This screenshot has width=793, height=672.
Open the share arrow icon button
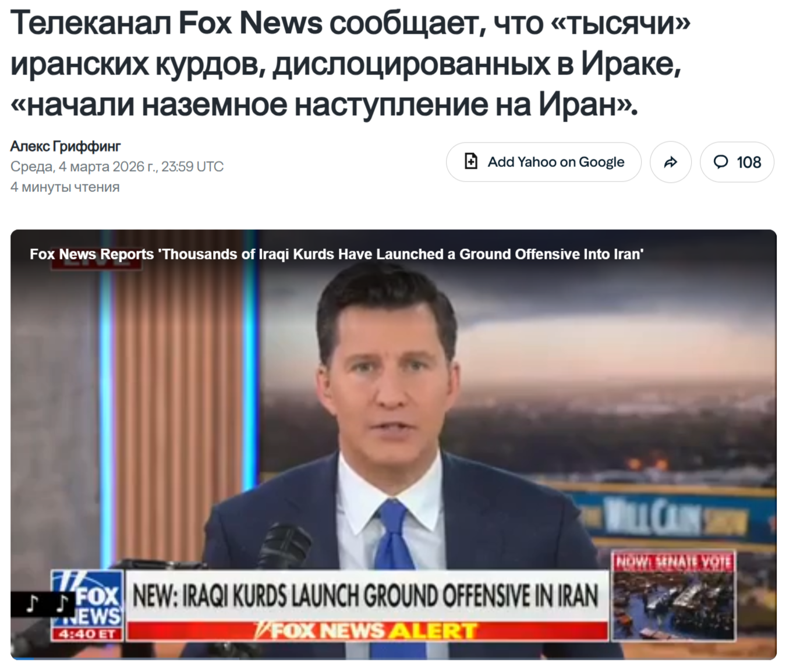pyautogui.click(x=670, y=162)
